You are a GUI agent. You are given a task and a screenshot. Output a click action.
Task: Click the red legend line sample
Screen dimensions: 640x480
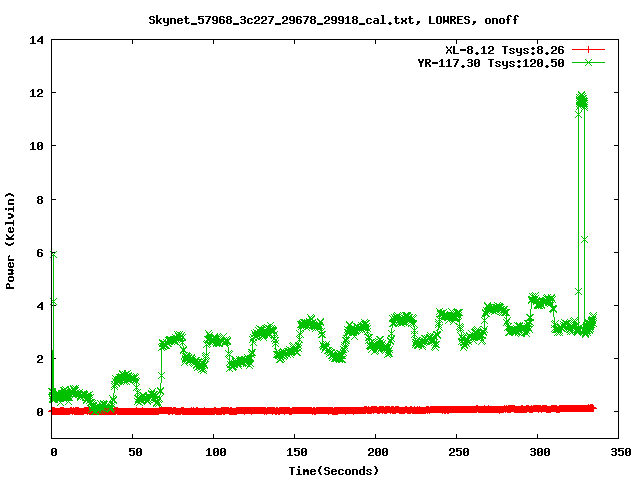coord(588,50)
